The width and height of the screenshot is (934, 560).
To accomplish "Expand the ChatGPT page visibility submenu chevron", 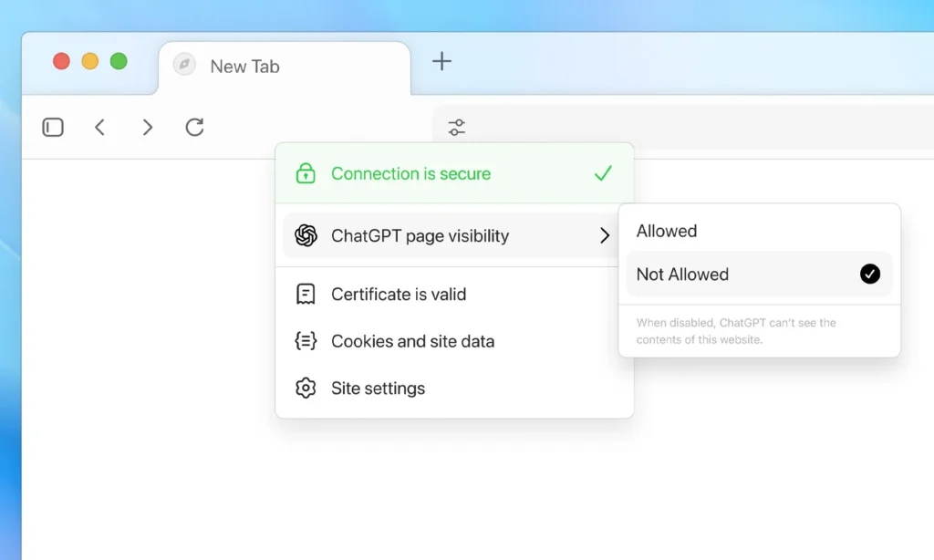I will click(x=605, y=235).
